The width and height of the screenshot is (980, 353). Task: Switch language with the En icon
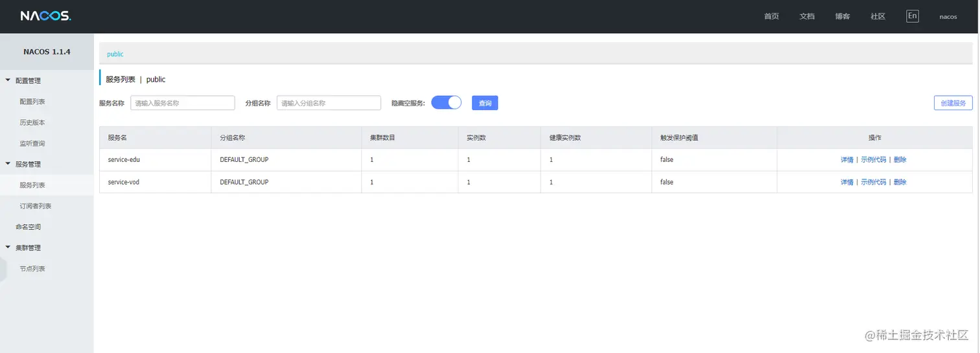pyautogui.click(x=912, y=16)
